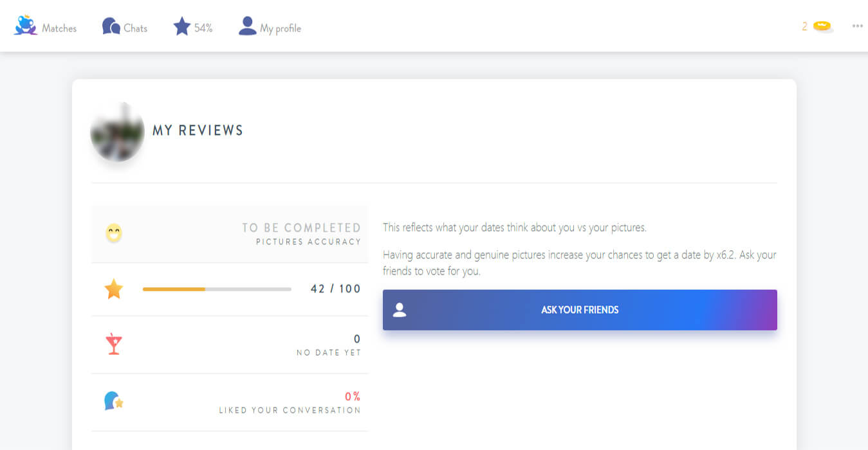Click the Chats speech bubble icon
The height and width of the screenshot is (450, 868).
tap(111, 26)
